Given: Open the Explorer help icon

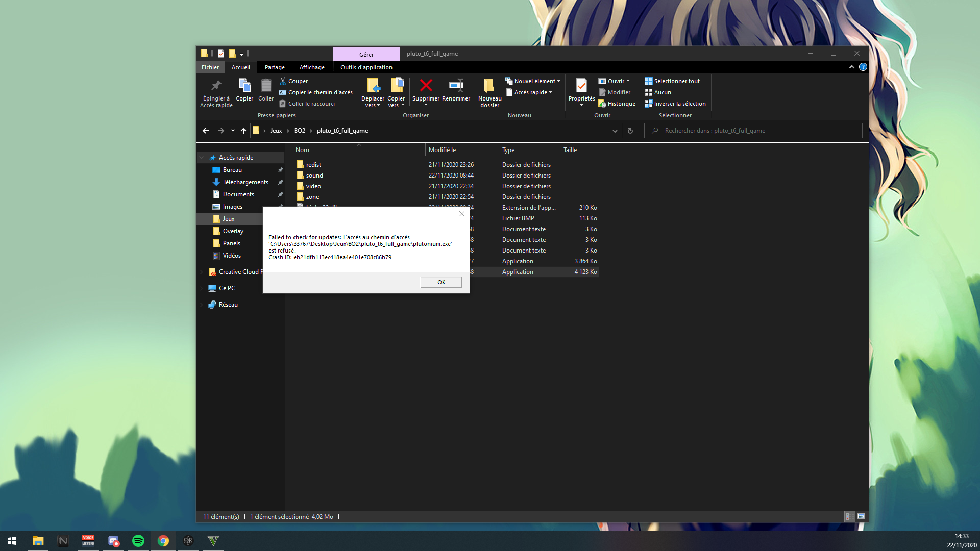Looking at the screenshot, I should 863,67.
